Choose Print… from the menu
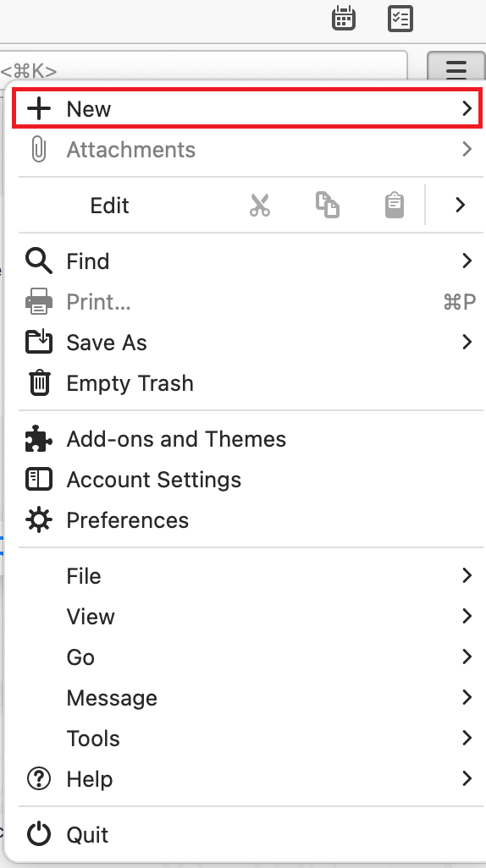 pos(247,302)
